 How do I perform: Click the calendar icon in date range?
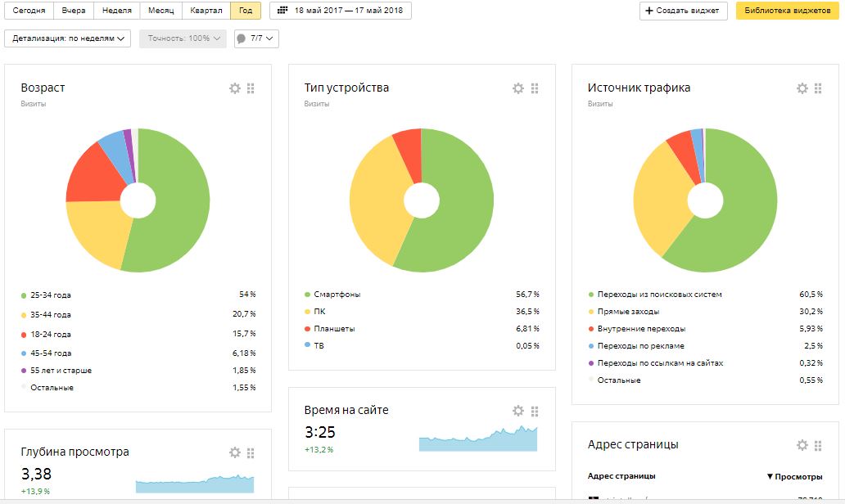click(x=282, y=11)
